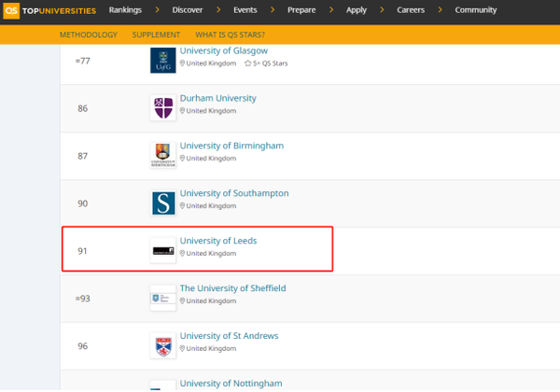Click the St Andrews crest logo
Image resolution: width=560 pixels, height=392 pixels.
point(162,345)
